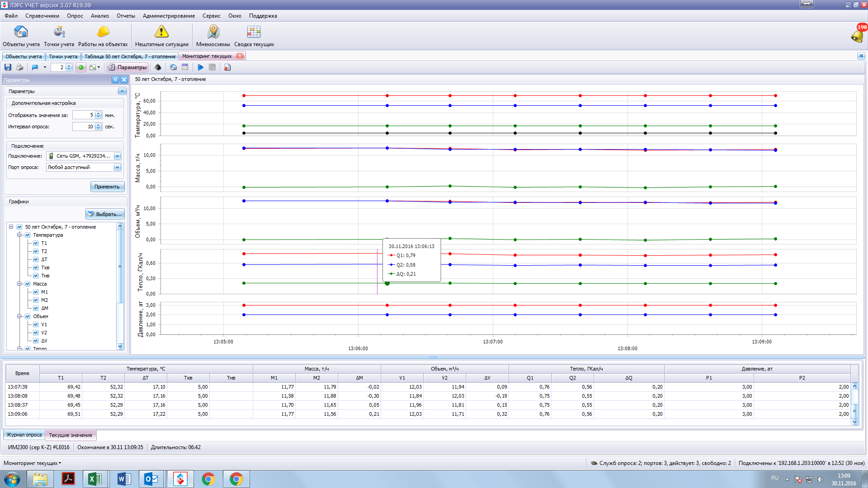The width and height of the screenshot is (868, 488).
Task: Open Точки учета ribbon icon
Action: pos(59,36)
